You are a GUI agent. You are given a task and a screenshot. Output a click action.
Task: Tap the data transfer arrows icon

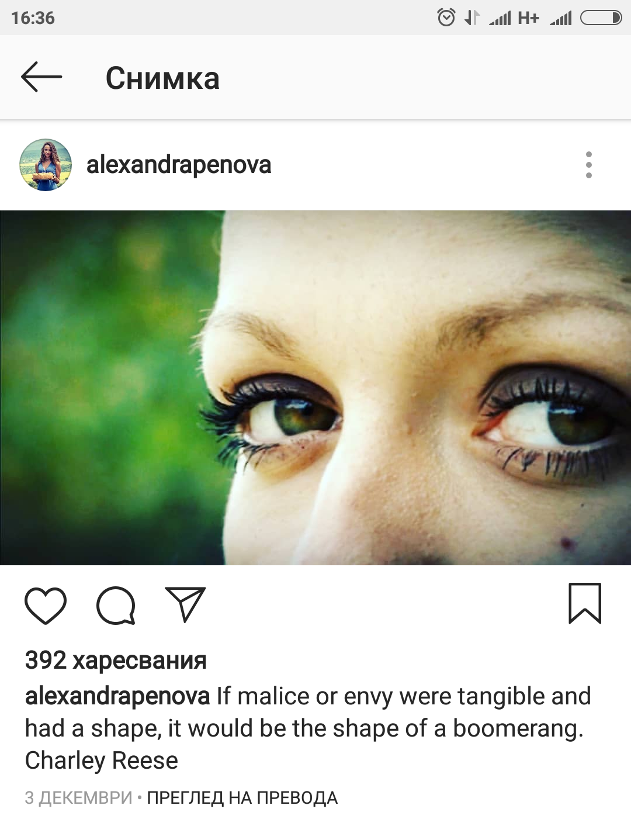tap(472, 18)
